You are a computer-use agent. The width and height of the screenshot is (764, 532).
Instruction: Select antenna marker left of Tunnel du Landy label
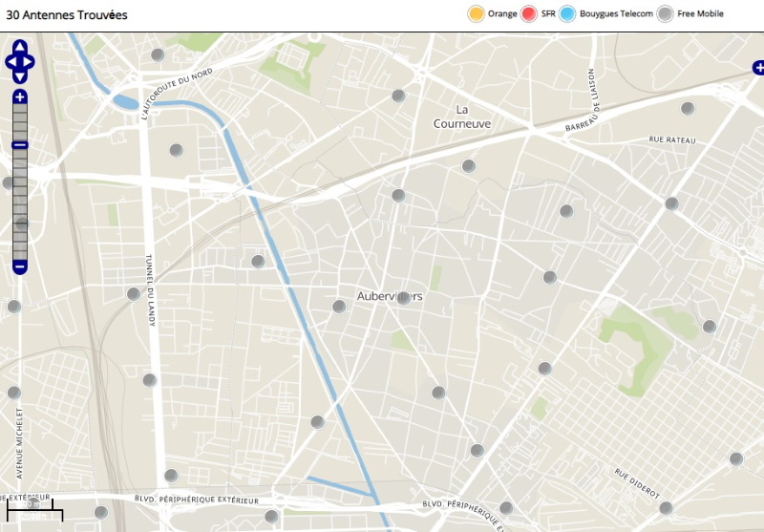pyautogui.click(x=134, y=294)
